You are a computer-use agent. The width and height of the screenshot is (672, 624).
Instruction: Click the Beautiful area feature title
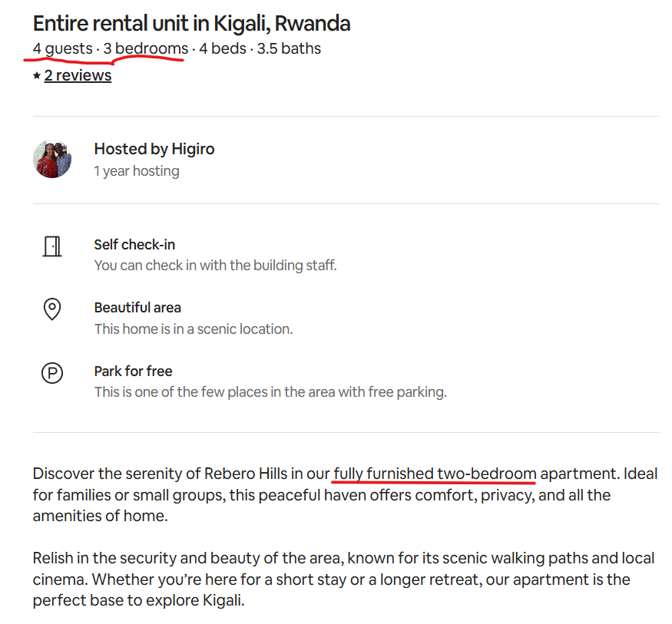[137, 308]
